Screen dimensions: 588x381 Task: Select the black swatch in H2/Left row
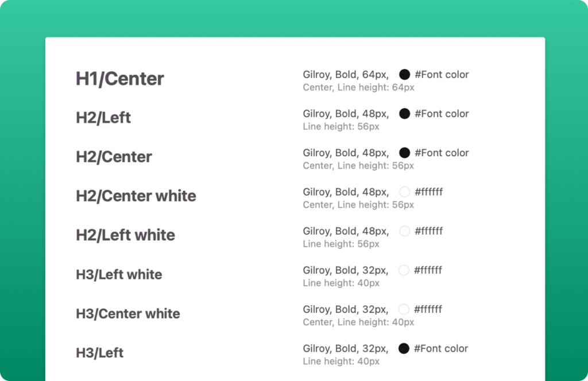(x=404, y=114)
